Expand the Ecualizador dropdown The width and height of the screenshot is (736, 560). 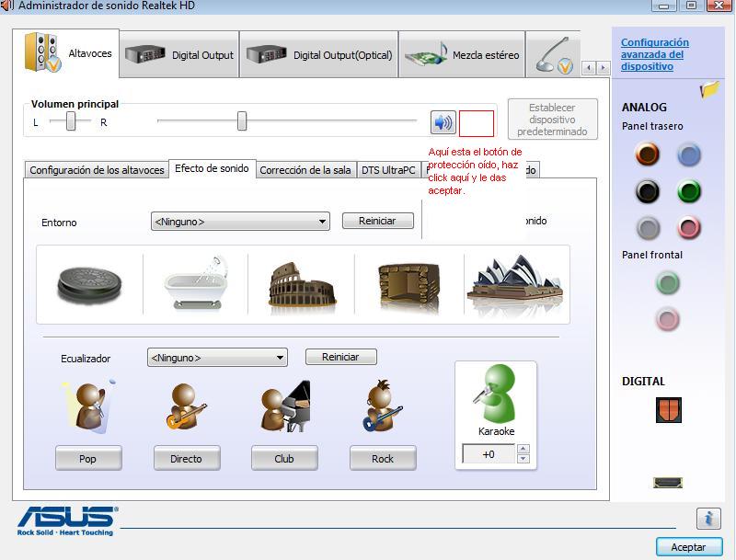pos(217,358)
